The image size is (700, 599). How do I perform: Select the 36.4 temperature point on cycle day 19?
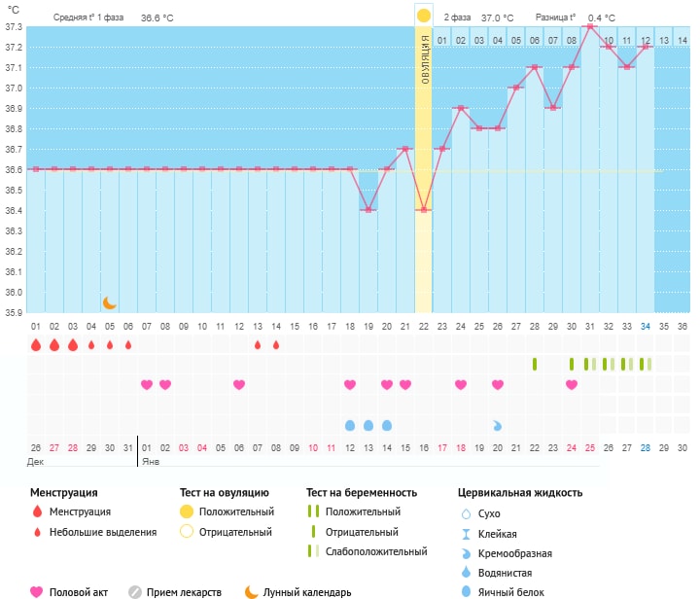coord(368,210)
